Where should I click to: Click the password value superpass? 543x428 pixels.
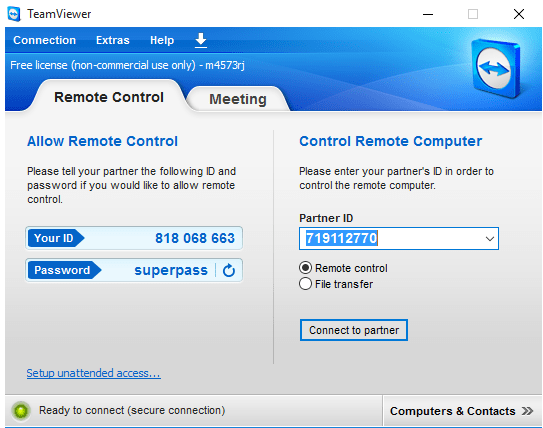(171, 270)
